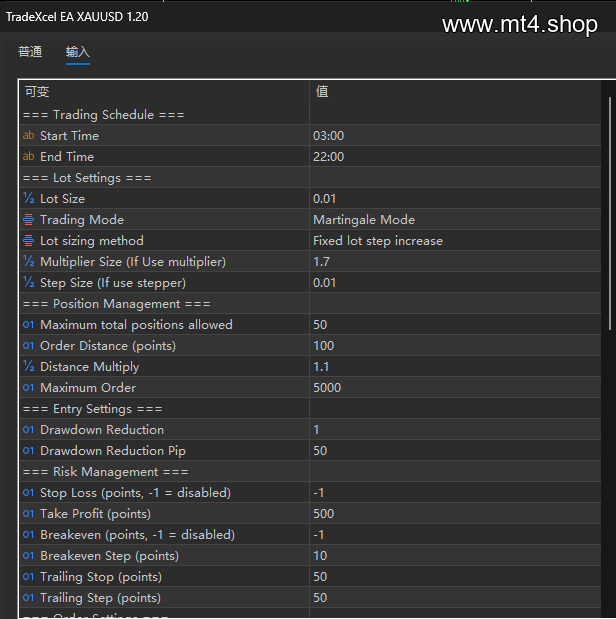Viewport: 616px width, 619px height.
Task: Select the 输入 tab
Action: (78, 52)
